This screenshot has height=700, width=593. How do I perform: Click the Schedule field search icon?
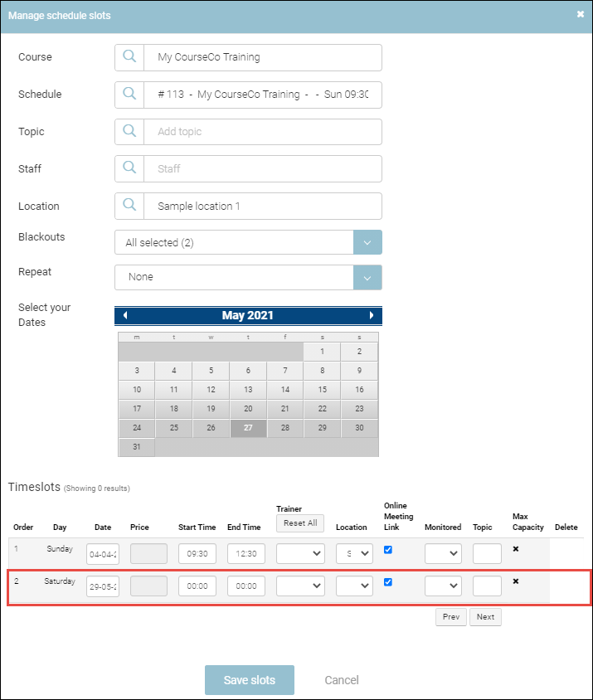click(x=129, y=95)
